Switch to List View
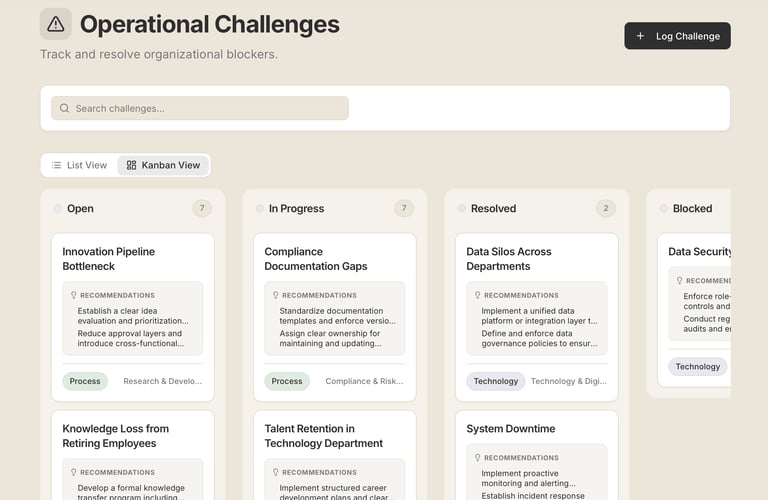Screen dimensions: 768x500 point(79,165)
